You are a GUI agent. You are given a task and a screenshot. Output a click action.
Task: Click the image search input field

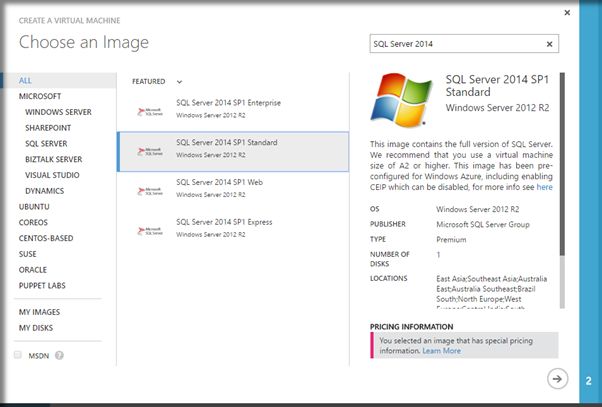455,44
